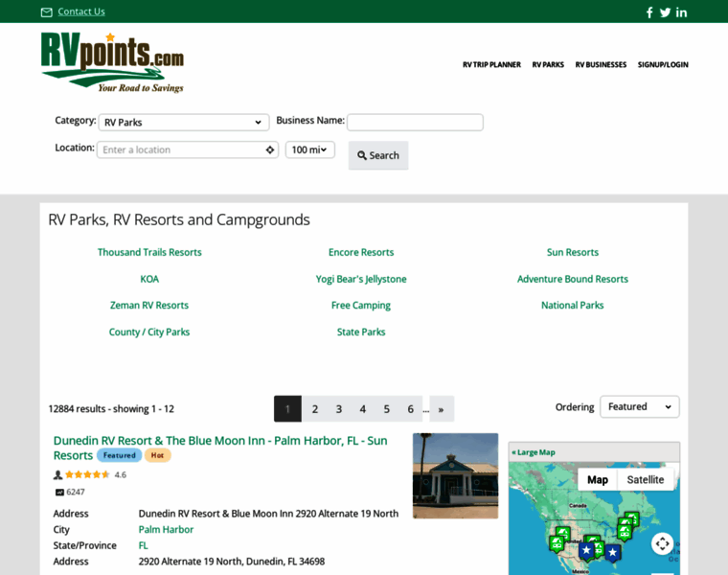Switch map to Map view
Image resolution: width=728 pixels, height=575 pixels.
pyautogui.click(x=598, y=480)
